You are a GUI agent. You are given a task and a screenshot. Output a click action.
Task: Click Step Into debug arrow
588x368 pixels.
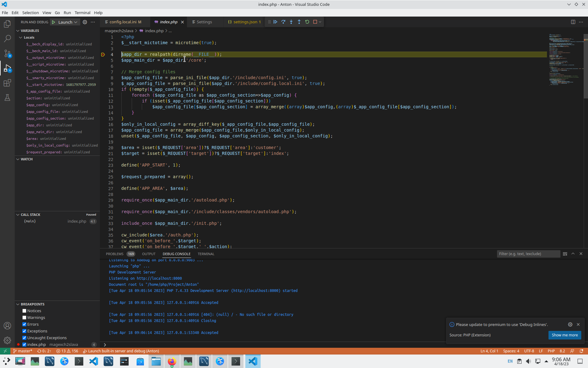point(291,22)
